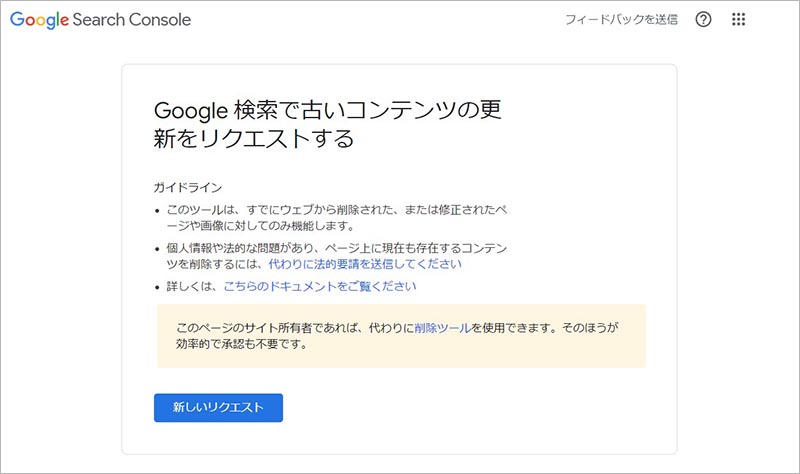Image resolution: width=800 pixels, height=474 pixels.
Task: Click the Google 検索で古いコンテンツ heading
Action: tap(328, 109)
